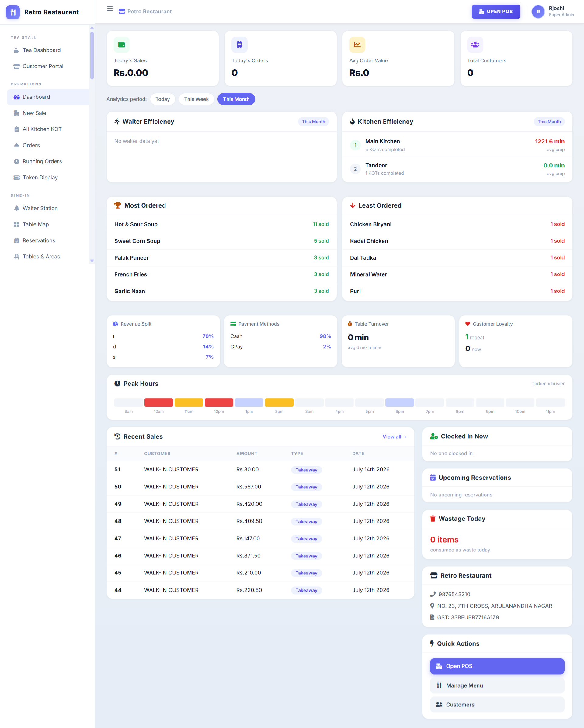Screen dimensions: 584x728
Task: Click the store icon beside the Retro Restaurant breadcrumb
Action: pos(122,12)
